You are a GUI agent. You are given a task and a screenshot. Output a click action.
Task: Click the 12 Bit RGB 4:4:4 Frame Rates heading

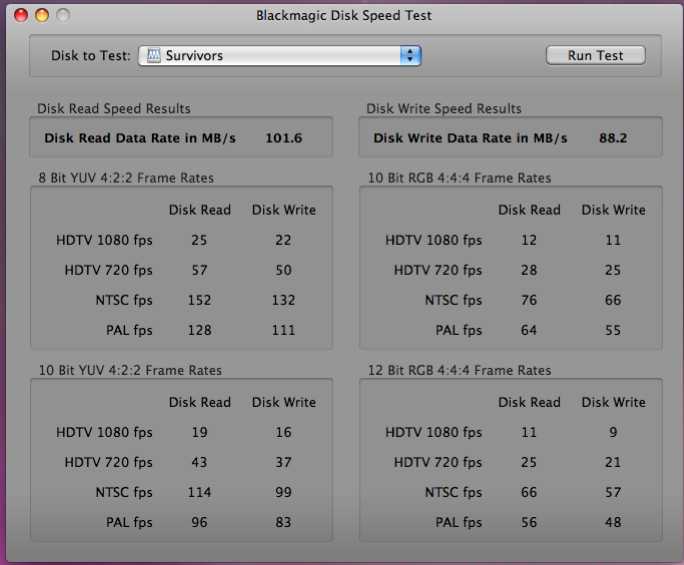click(x=459, y=370)
